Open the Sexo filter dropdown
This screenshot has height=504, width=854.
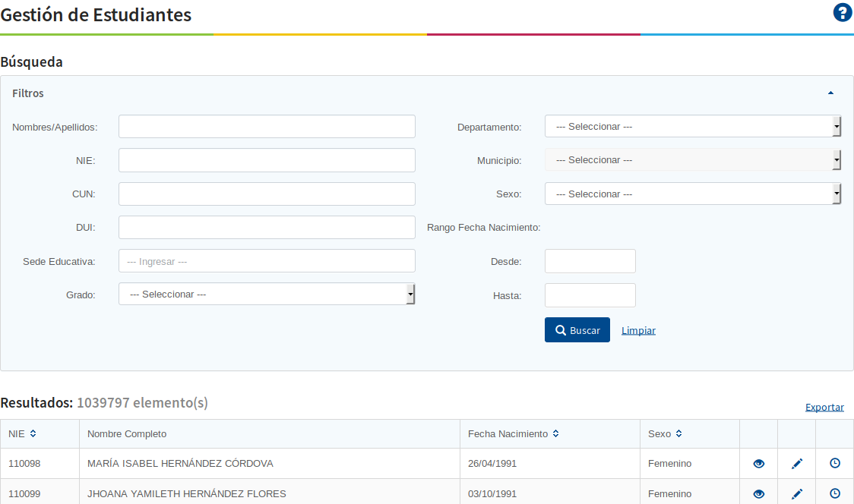[692, 194]
